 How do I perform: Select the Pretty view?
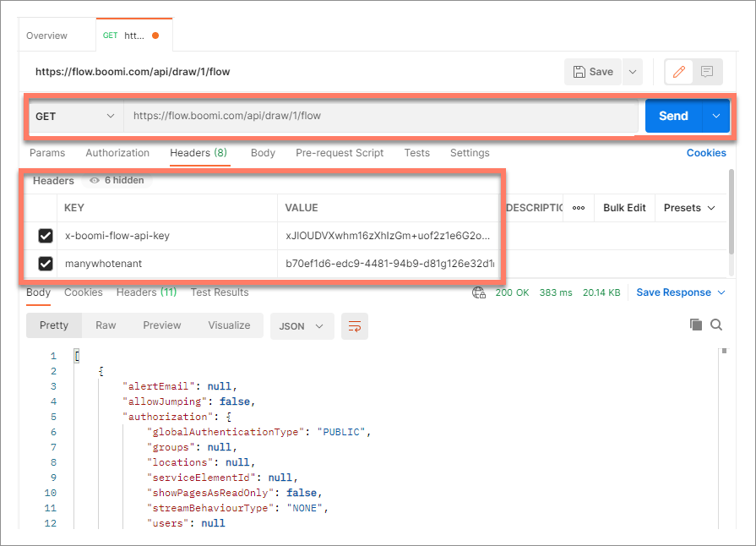[54, 325]
